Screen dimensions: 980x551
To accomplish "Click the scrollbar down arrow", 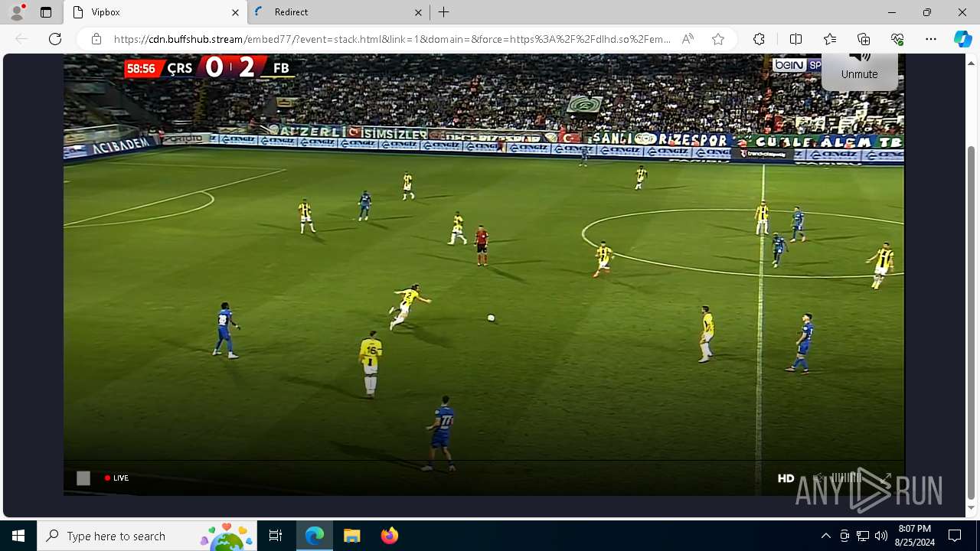I will 972,507.
